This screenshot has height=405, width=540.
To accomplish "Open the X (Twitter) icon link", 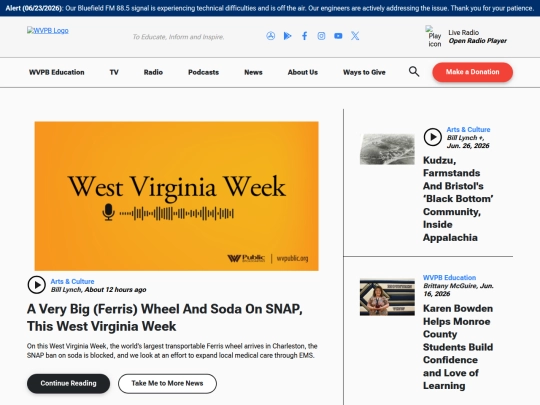I will (355, 36).
